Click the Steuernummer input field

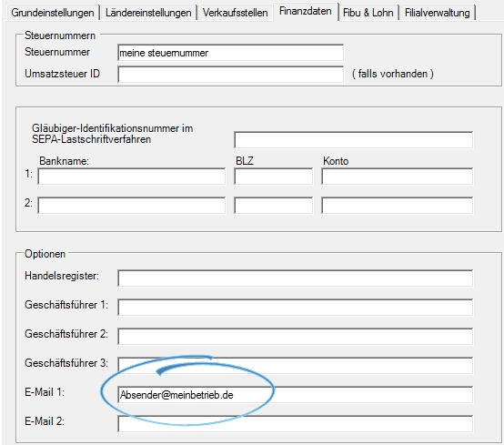pos(230,53)
